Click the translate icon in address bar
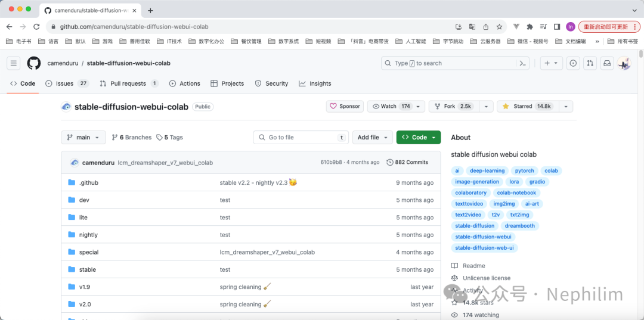 point(472,27)
